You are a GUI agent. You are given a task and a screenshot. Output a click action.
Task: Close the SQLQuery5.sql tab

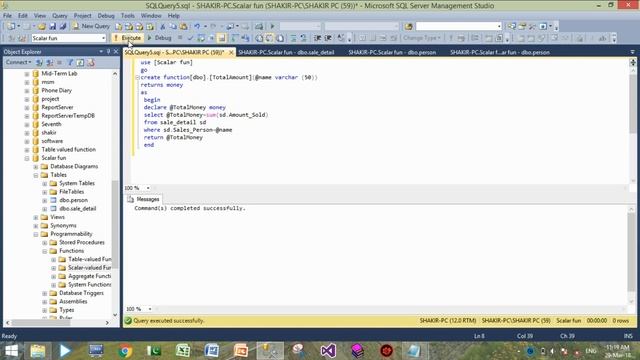(231, 53)
